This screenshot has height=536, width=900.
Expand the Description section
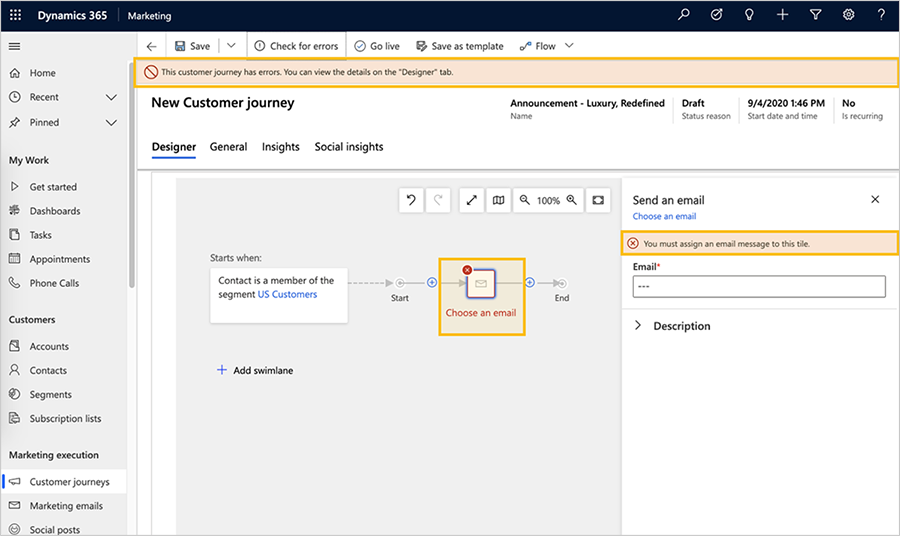coord(639,326)
